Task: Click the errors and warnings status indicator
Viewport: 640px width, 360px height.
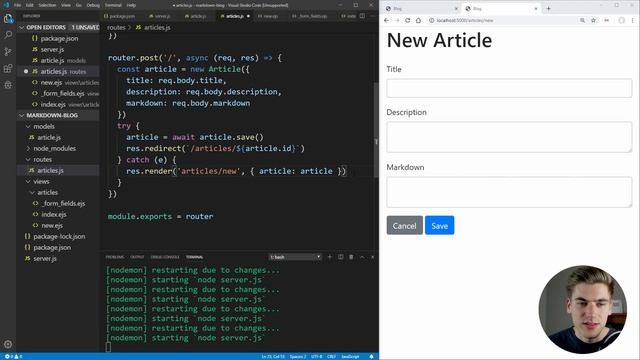Action: [13, 356]
